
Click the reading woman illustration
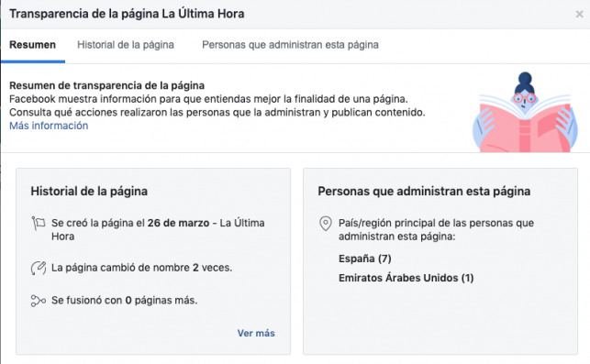point(525,112)
